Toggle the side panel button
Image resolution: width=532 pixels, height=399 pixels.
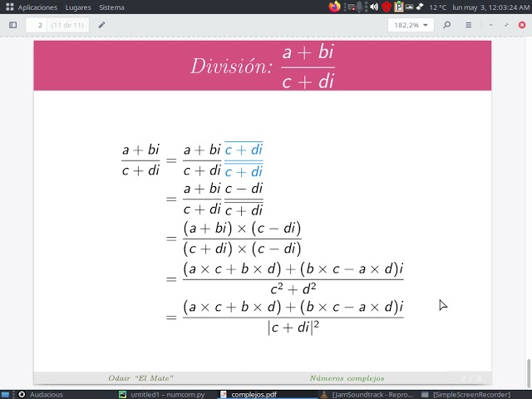pyautogui.click(x=13, y=25)
